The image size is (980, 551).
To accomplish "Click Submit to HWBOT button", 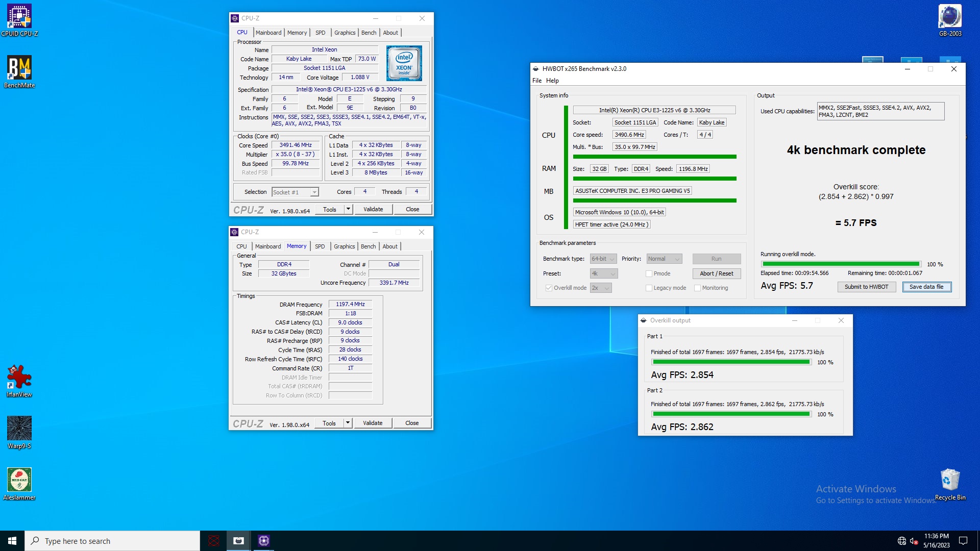I will pyautogui.click(x=866, y=287).
